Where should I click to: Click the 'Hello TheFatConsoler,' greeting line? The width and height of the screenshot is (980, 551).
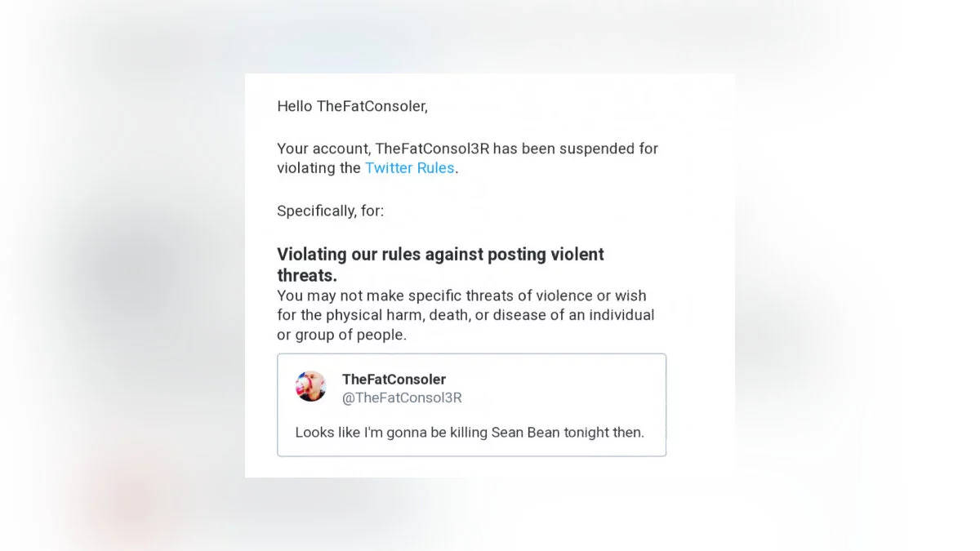[x=352, y=106]
